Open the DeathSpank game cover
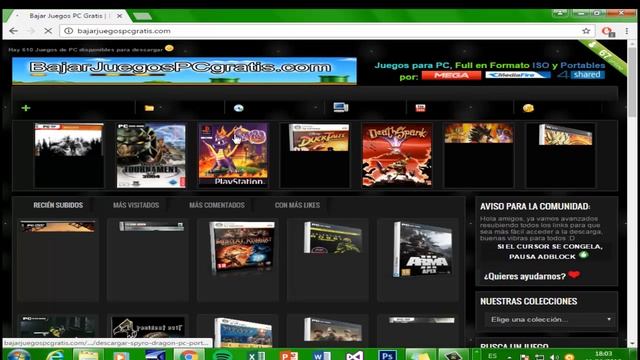Image resolution: width=640 pixels, height=360 pixels. (x=397, y=155)
